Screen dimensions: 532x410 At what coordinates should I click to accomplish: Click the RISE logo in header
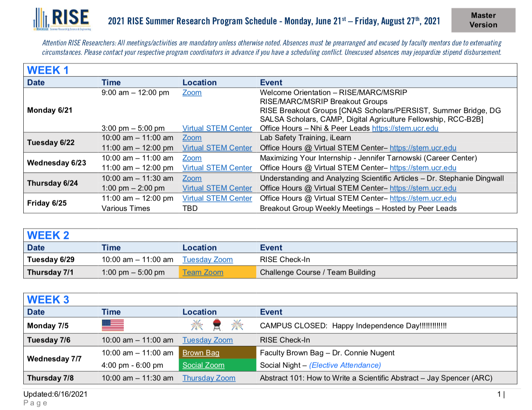(62, 20)
